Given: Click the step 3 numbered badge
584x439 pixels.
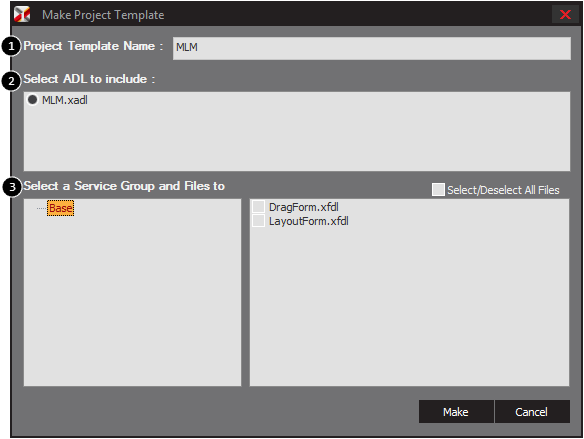Looking at the screenshot, I should [x=12, y=187].
